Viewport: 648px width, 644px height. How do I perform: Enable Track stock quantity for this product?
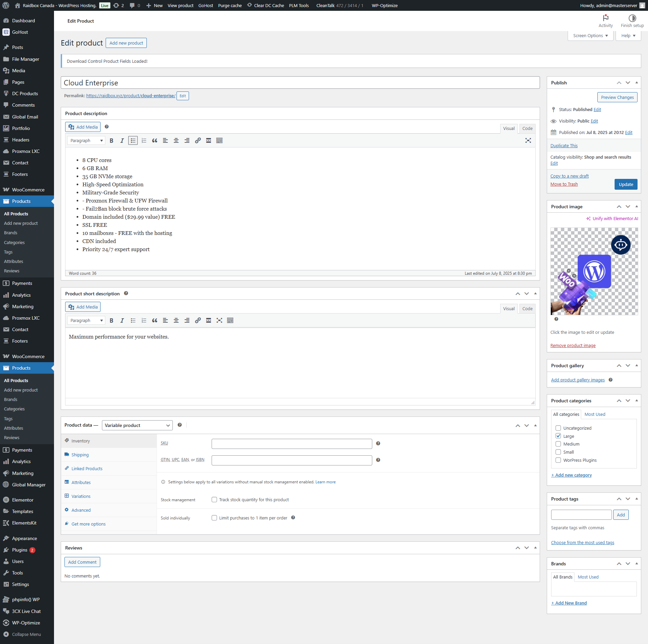[x=214, y=500]
